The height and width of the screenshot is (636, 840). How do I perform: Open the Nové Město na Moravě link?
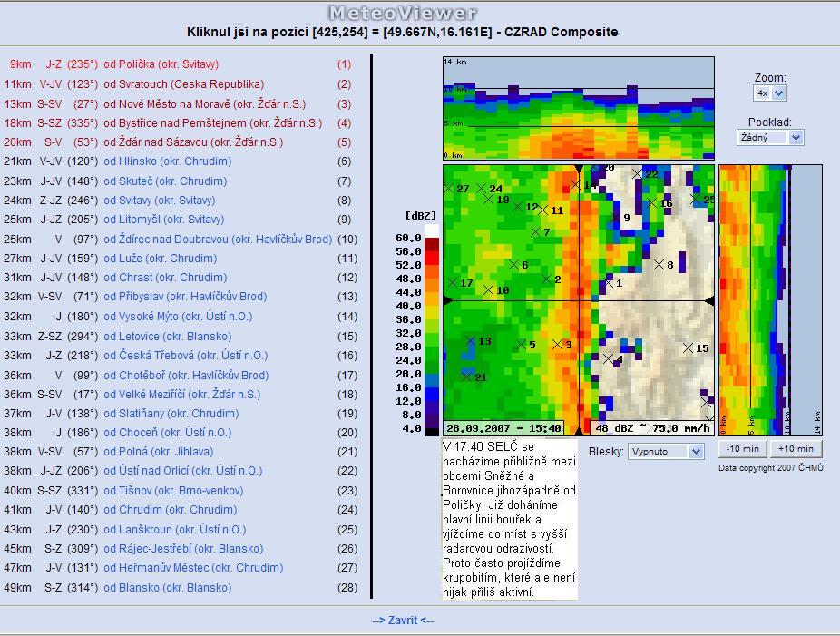click(205, 104)
